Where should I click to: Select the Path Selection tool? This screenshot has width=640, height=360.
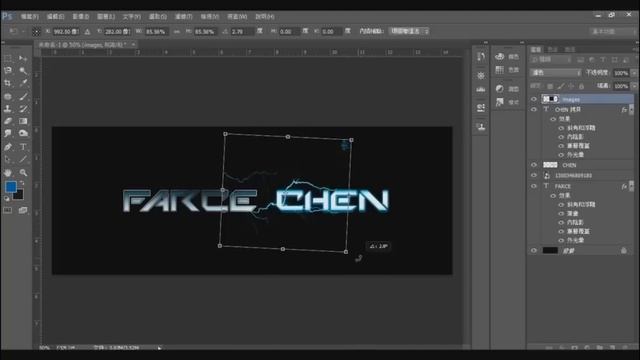[8, 160]
